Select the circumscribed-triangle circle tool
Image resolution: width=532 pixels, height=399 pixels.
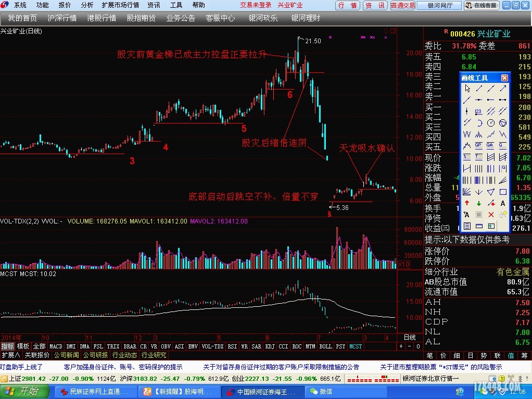point(503,123)
